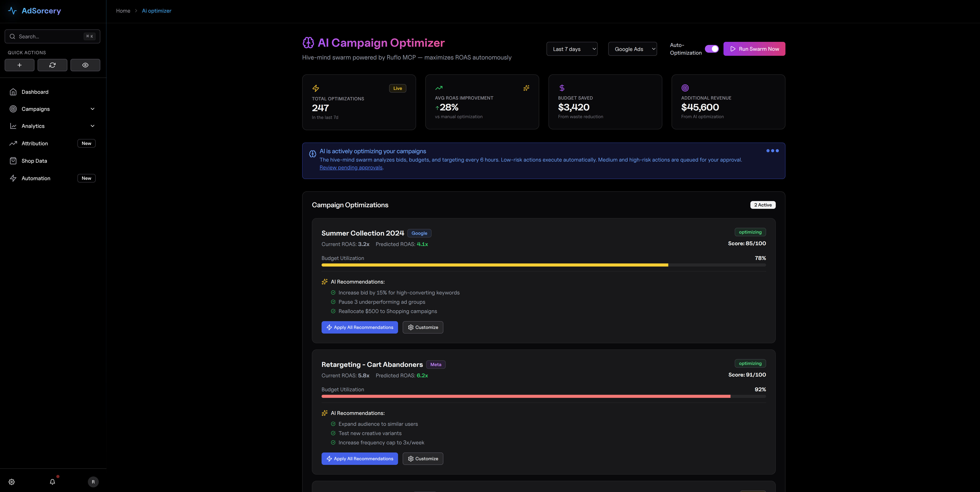
Task: Click the search magnifier icon
Action: tap(13, 37)
